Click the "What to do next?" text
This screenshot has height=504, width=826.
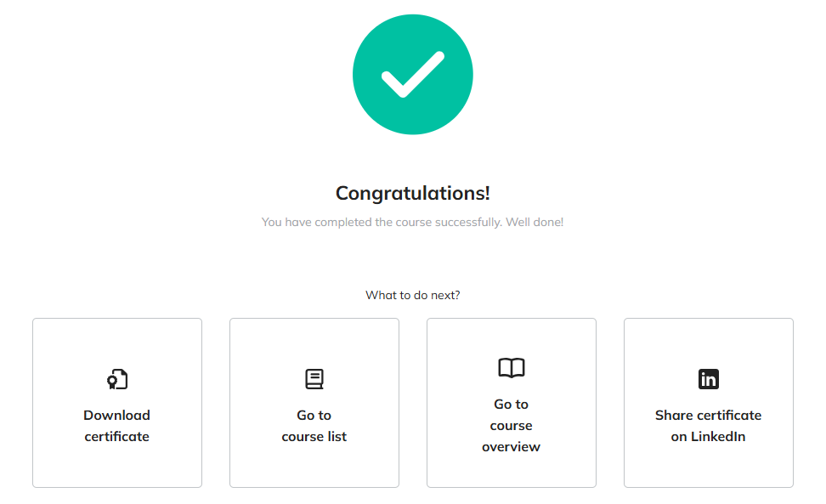point(412,295)
